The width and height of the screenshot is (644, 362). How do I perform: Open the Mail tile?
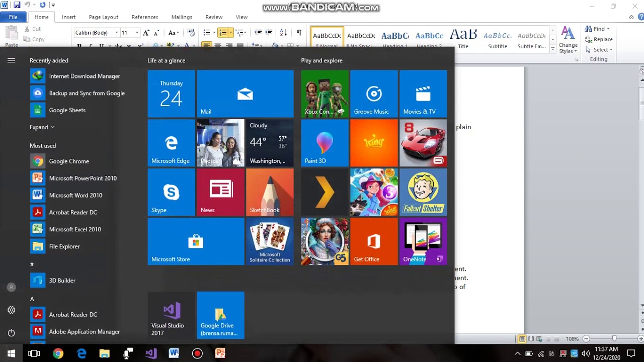click(x=245, y=94)
